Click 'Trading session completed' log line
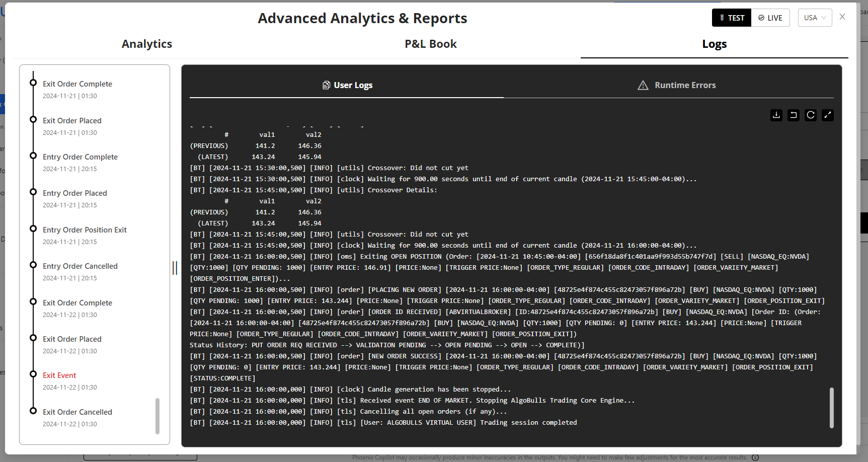The height and width of the screenshot is (462, 868). (x=383, y=423)
